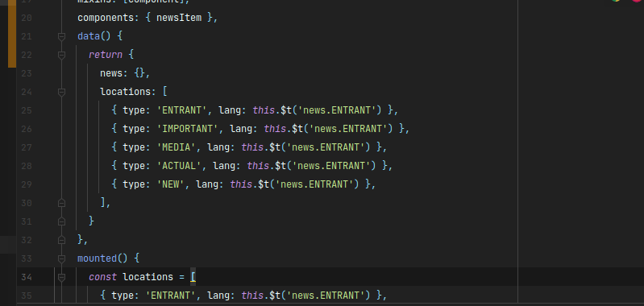Click 'news.ENTRANT' string on the ACTUAL line
This screenshot has height=306, width=644.
point(331,166)
